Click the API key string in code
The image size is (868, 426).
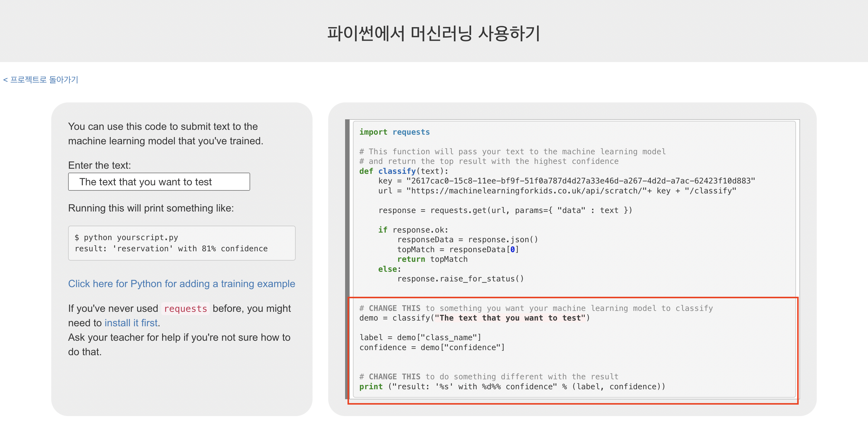[580, 181]
